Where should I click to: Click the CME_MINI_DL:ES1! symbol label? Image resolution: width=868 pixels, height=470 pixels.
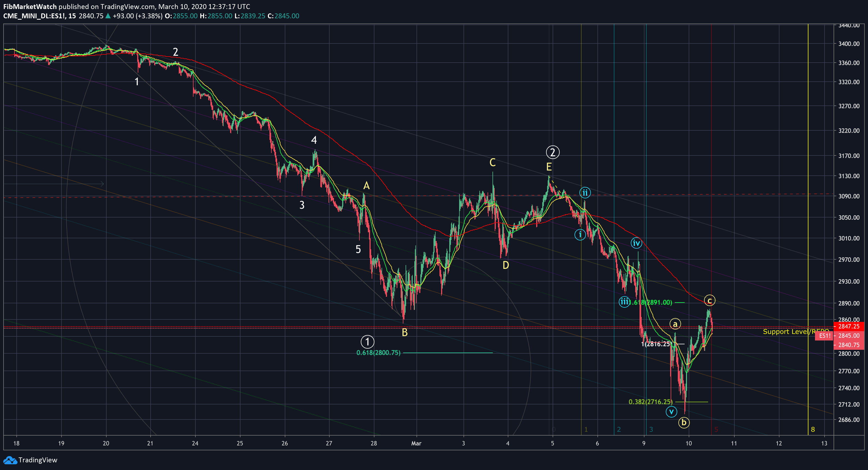pyautogui.click(x=34, y=16)
